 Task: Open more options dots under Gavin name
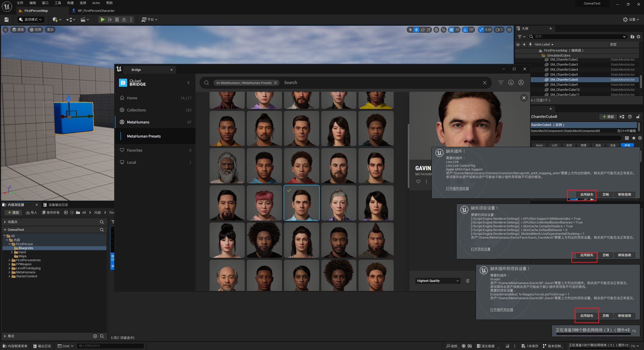pyautogui.click(x=426, y=182)
